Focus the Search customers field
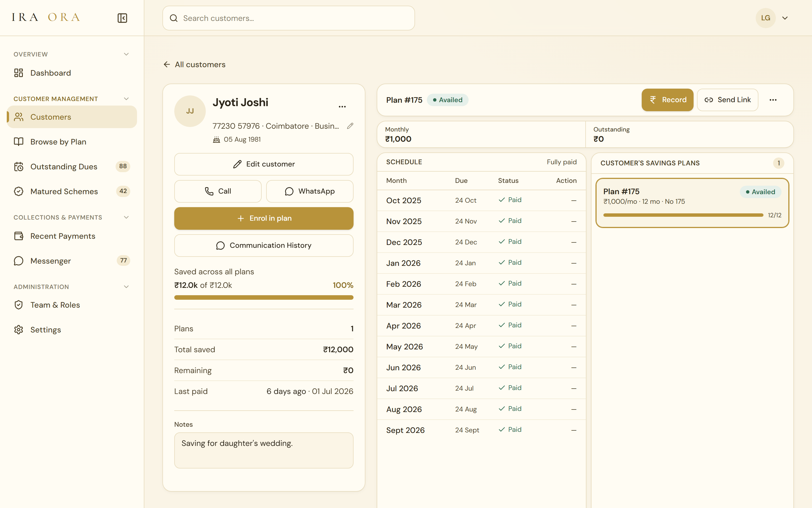The image size is (812, 508). pyautogui.click(x=288, y=18)
